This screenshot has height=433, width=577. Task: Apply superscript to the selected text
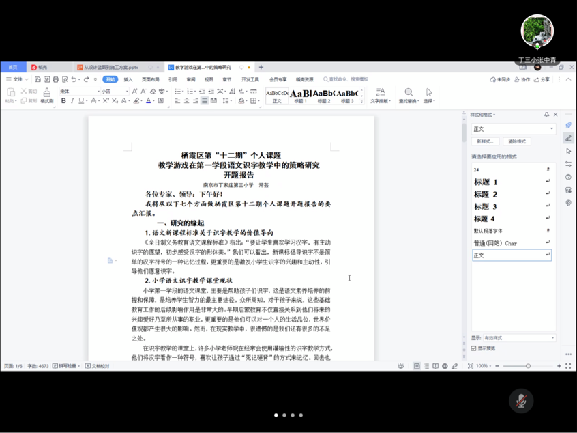tap(106, 100)
